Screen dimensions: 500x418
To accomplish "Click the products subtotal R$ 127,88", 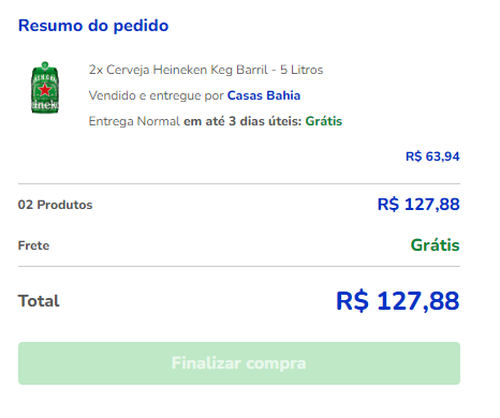I will pos(418,204).
